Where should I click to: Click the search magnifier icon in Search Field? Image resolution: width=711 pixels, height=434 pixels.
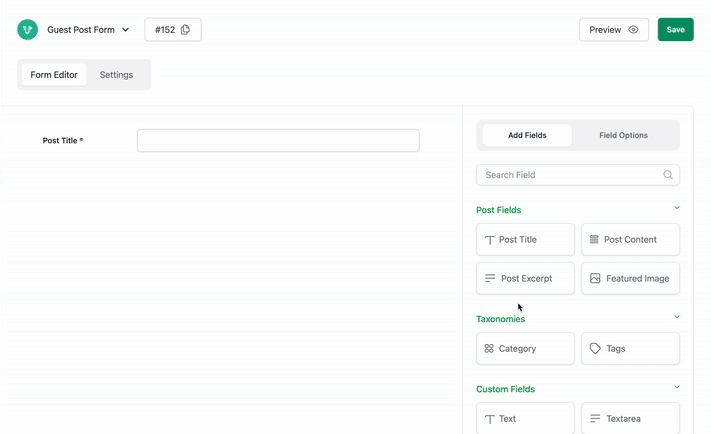[x=667, y=175]
